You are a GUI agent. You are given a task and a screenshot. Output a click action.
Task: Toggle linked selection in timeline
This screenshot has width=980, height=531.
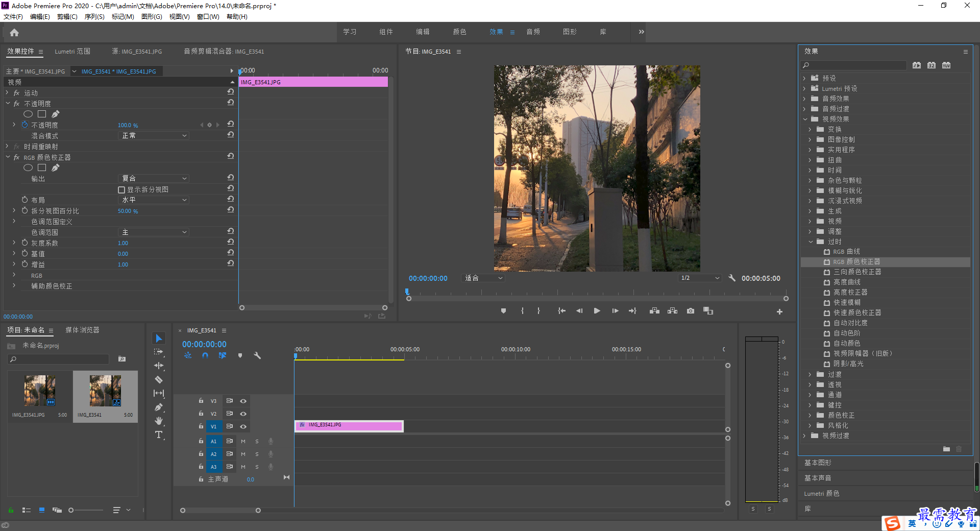[222, 355]
